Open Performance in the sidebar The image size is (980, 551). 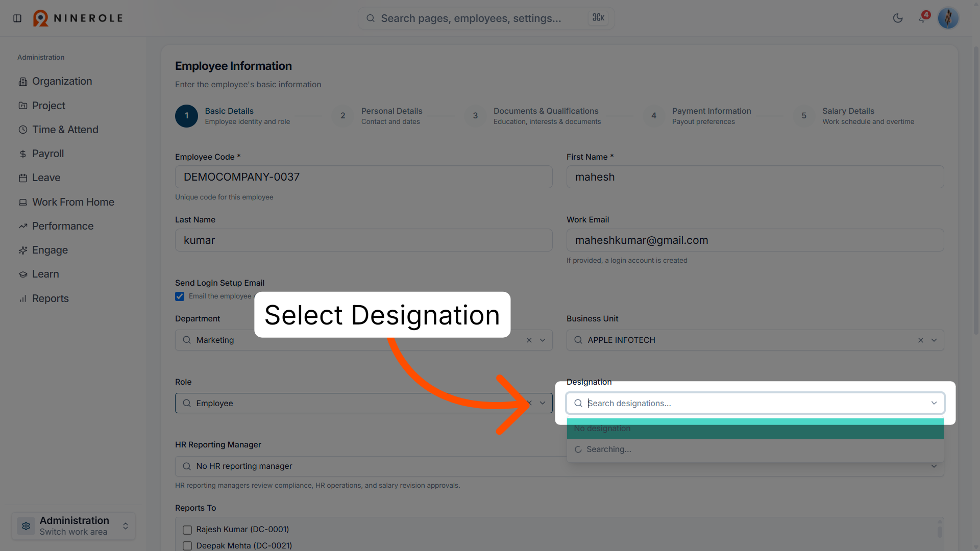(63, 226)
